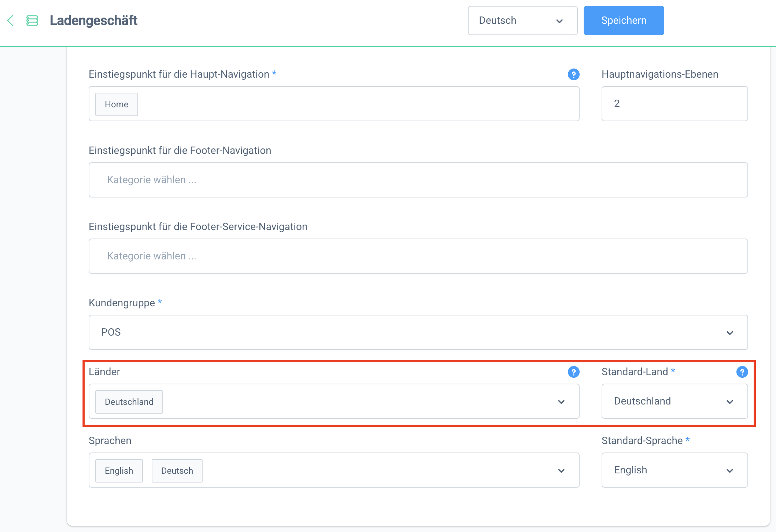Click the sales channel storefront icon
Screen dimensions: 776x532
pos(32,21)
